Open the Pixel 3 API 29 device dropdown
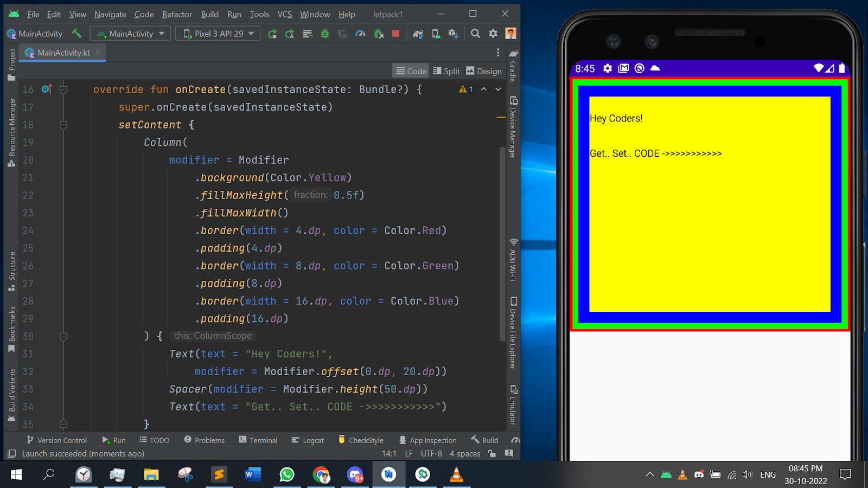The width and height of the screenshot is (868, 488). point(219,34)
